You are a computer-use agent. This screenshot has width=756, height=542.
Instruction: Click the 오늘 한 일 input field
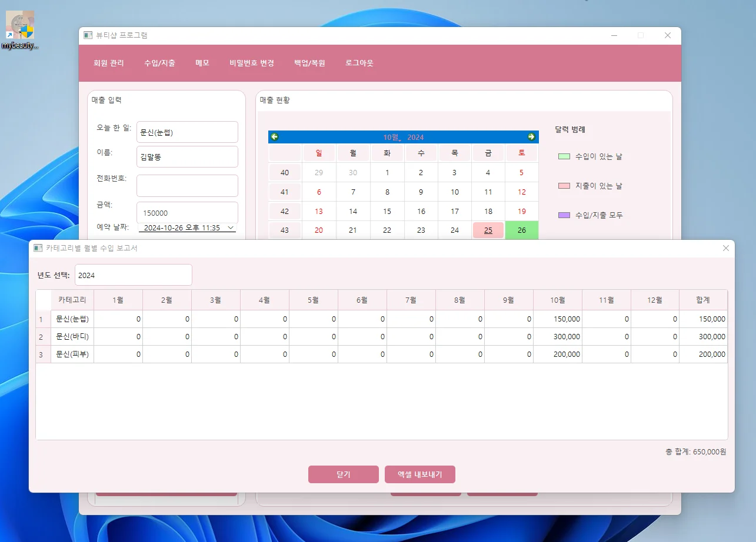coord(187,132)
